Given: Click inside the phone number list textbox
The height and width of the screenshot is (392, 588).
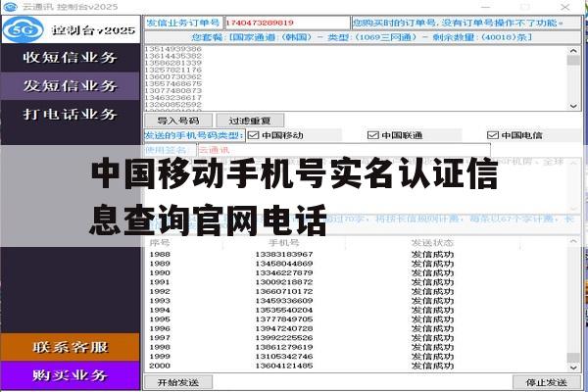Looking at the screenshot, I should (357, 78).
